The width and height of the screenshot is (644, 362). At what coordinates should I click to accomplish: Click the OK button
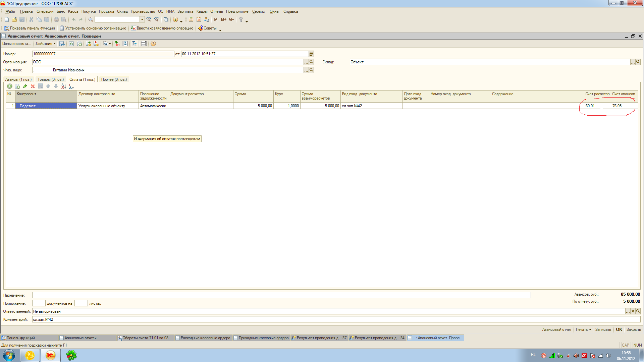coord(619,329)
